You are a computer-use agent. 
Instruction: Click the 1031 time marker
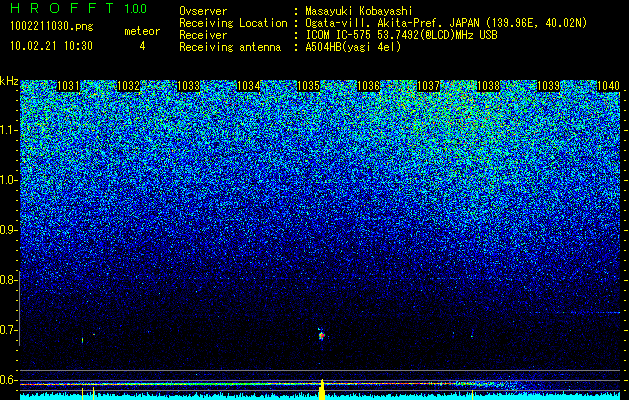point(69,86)
